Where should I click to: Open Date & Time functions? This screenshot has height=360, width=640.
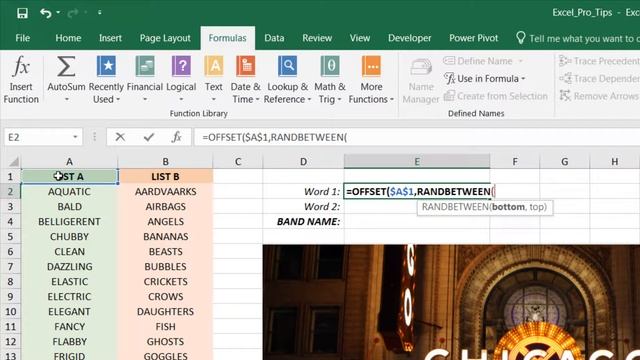(245, 79)
